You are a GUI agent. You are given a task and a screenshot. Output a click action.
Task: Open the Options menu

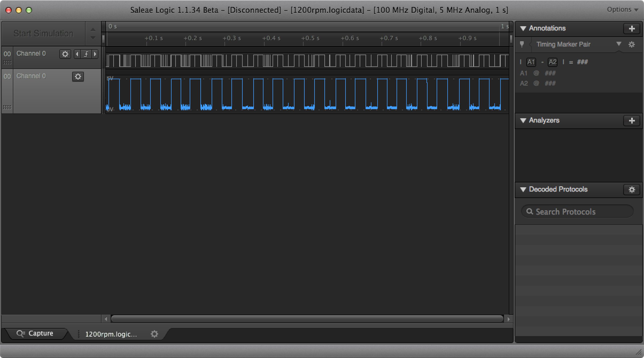pos(622,10)
